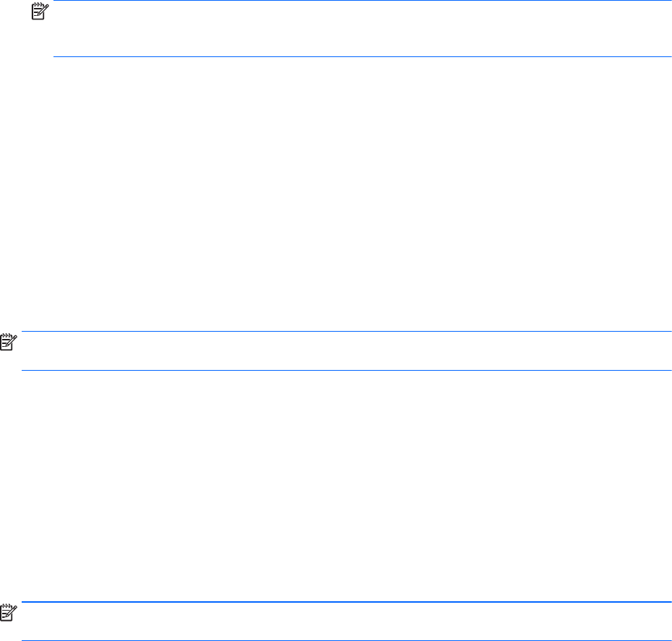This screenshot has height=641, width=672.
Task: Click inside the middle note box
Action: (346, 350)
